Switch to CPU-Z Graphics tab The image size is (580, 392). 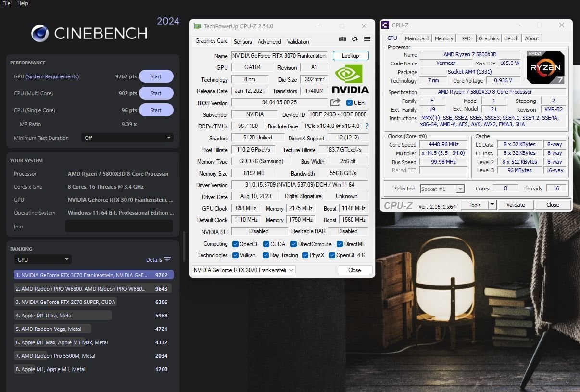489,38
